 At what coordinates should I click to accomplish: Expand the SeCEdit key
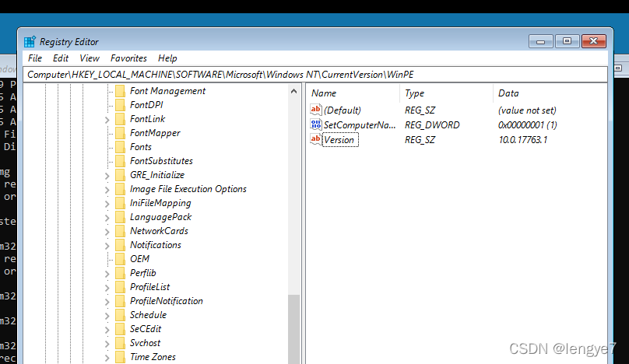click(107, 330)
